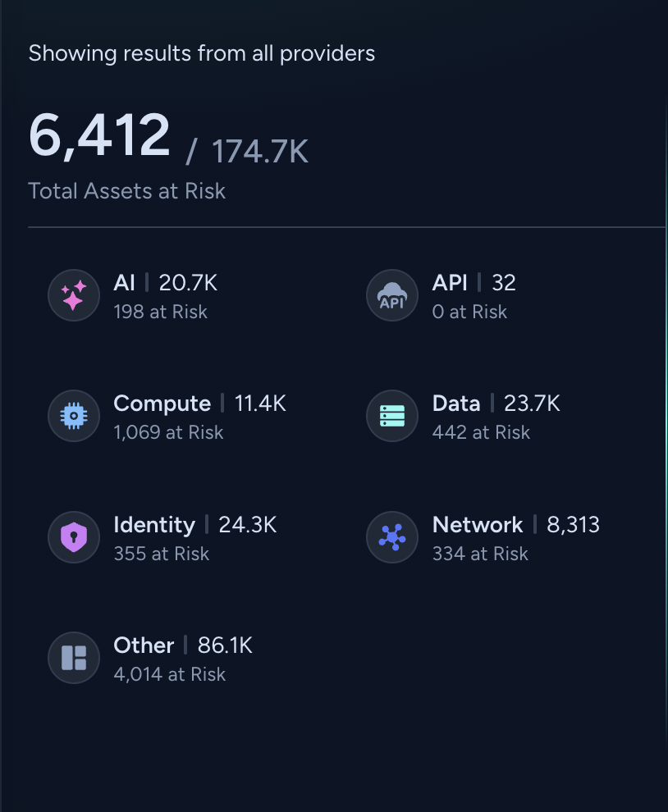Click the Network nodes icon

point(392,536)
